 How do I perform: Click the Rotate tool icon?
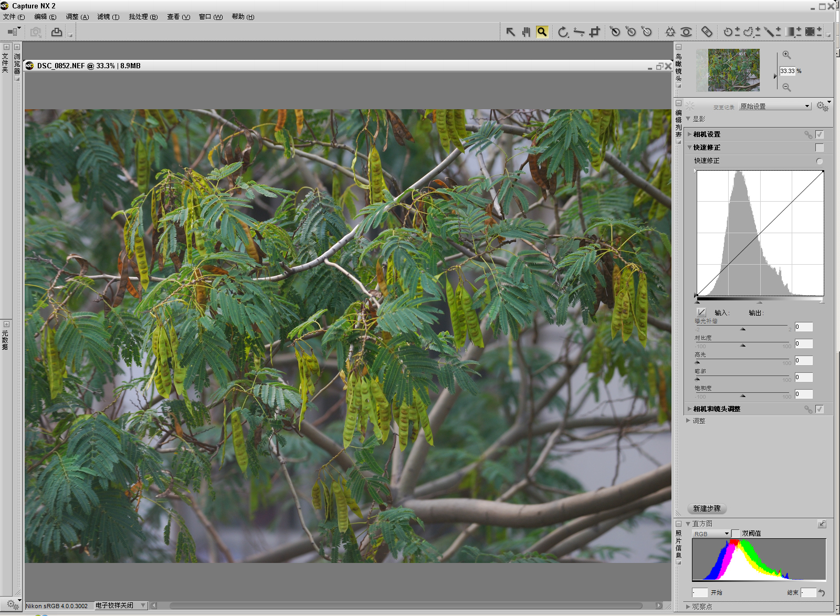click(563, 32)
